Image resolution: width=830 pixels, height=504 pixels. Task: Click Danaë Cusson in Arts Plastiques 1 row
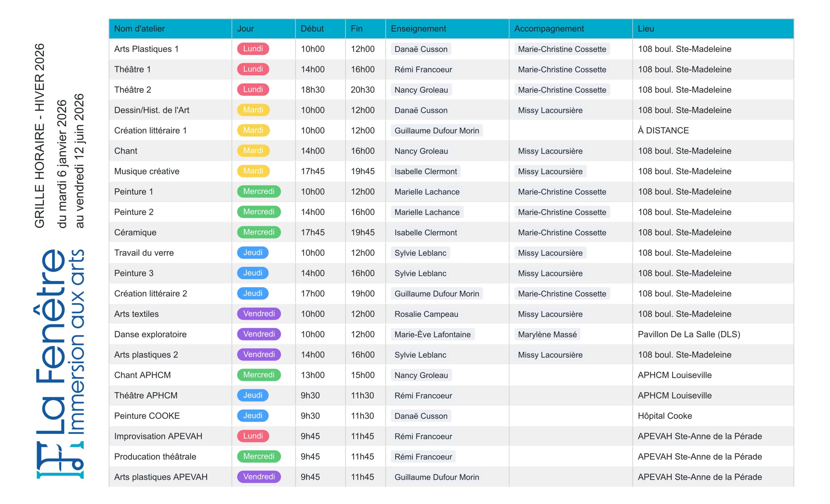(421, 49)
